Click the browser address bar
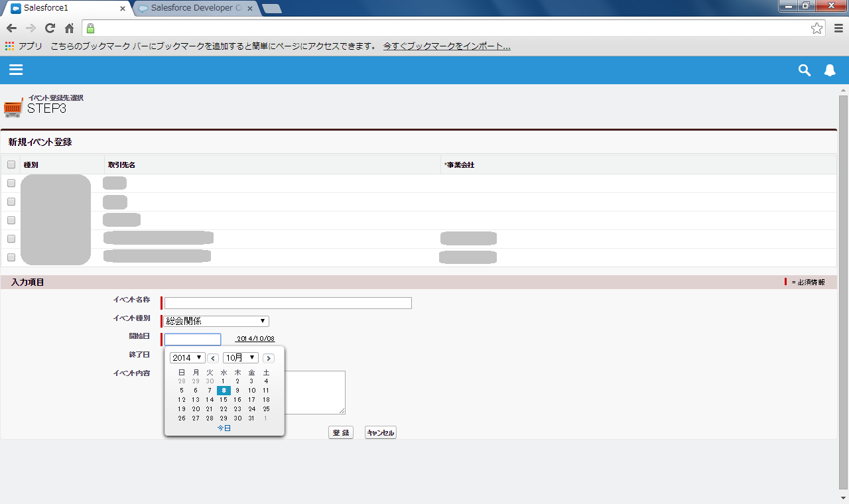The height and width of the screenshot is (504, 849). [x=453, y=28]
